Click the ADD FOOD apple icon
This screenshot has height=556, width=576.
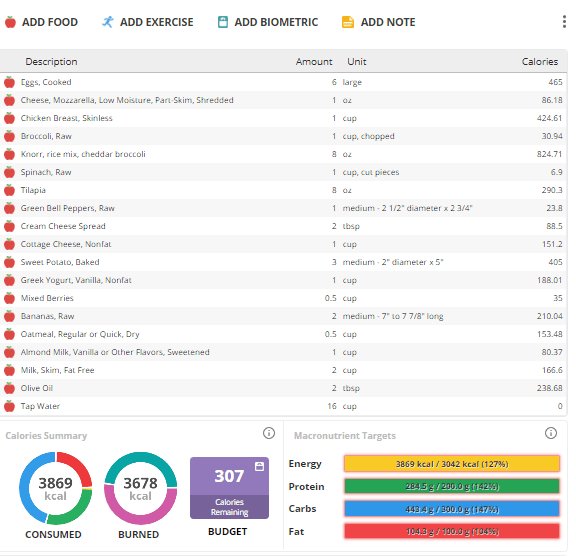click(x=10, y=22)
